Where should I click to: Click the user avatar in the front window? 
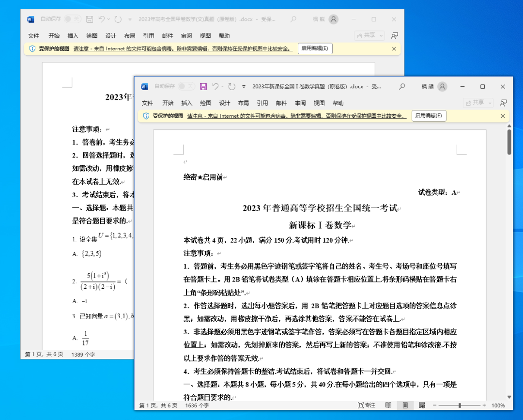pos(442,87)
